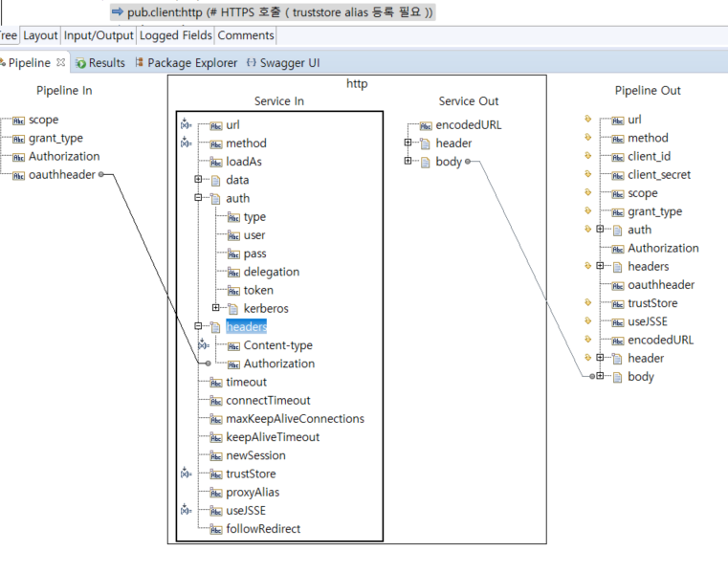This screenshot has height=573, width=728.
Task: Click the Results tab icon
Action: pos(81,63)
